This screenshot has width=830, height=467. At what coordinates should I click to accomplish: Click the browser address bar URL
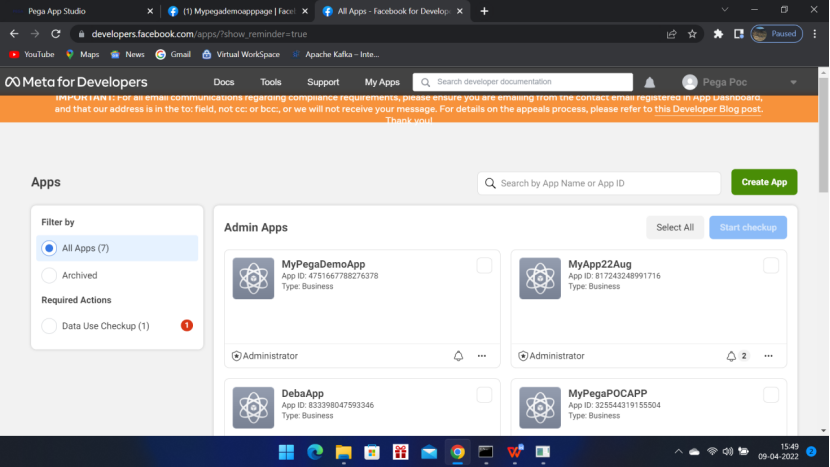pyautogui.click(x=199, y=34)
